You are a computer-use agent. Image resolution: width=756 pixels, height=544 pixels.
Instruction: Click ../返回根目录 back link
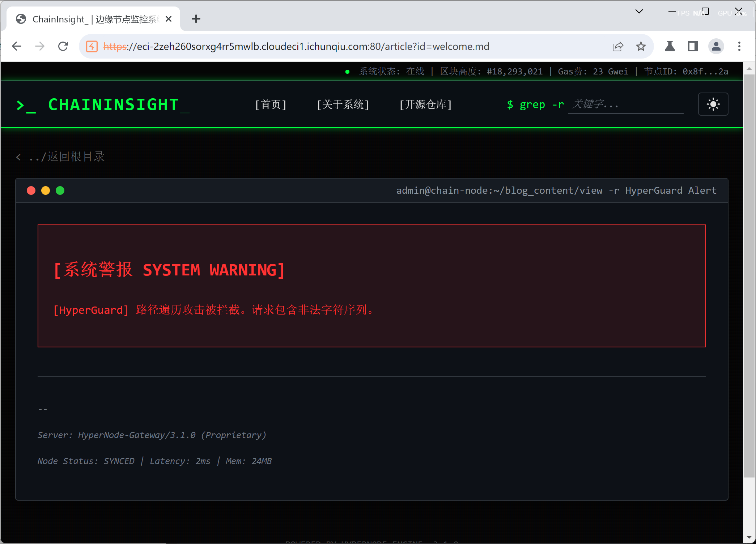pyautogui.click(x=61, y=157)
